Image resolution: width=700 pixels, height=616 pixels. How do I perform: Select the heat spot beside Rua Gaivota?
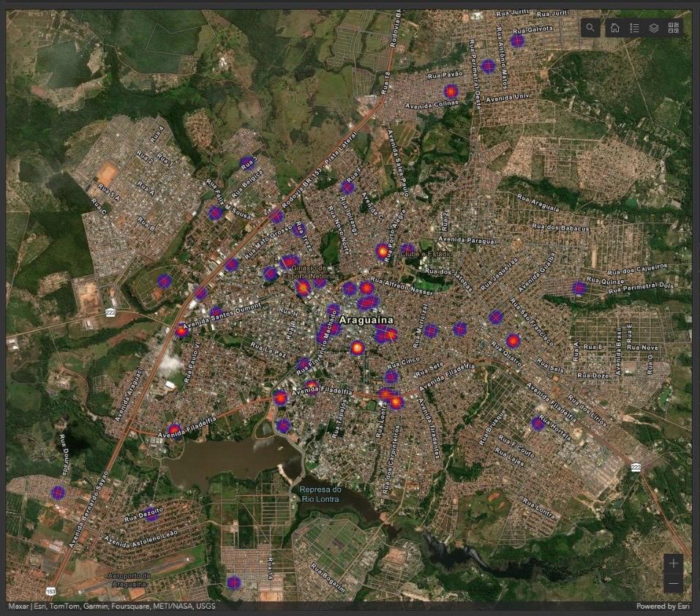point(517,41)
